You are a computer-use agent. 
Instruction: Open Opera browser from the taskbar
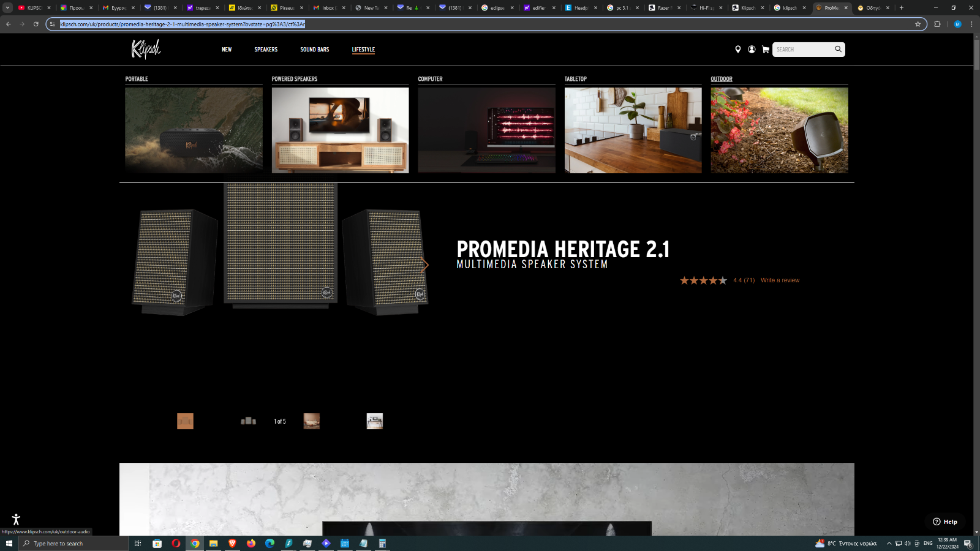click(x=176, y=543)
